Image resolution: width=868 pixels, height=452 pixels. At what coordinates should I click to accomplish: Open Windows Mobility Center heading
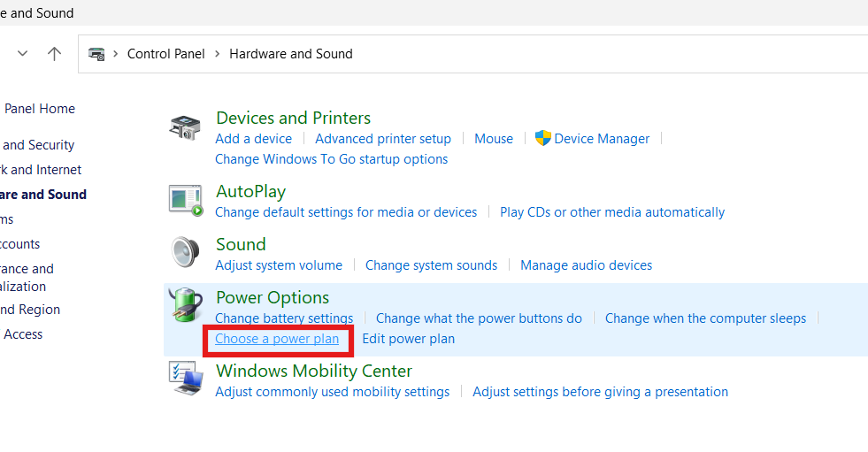pyautogui.click(x=314, y=371)
